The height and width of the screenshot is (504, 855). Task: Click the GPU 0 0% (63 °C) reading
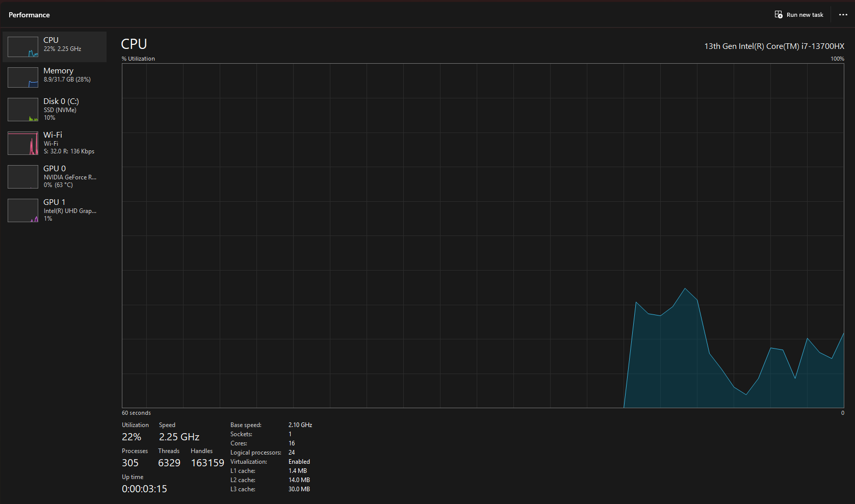tap(58, 185)
